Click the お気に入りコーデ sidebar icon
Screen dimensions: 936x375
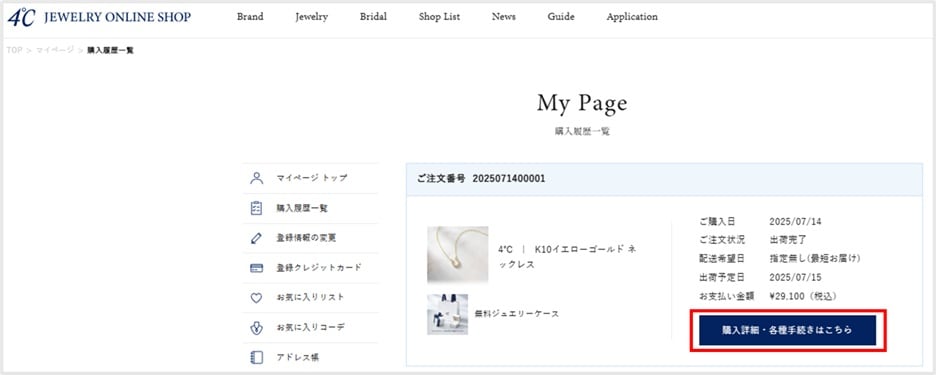click(256, 327)
